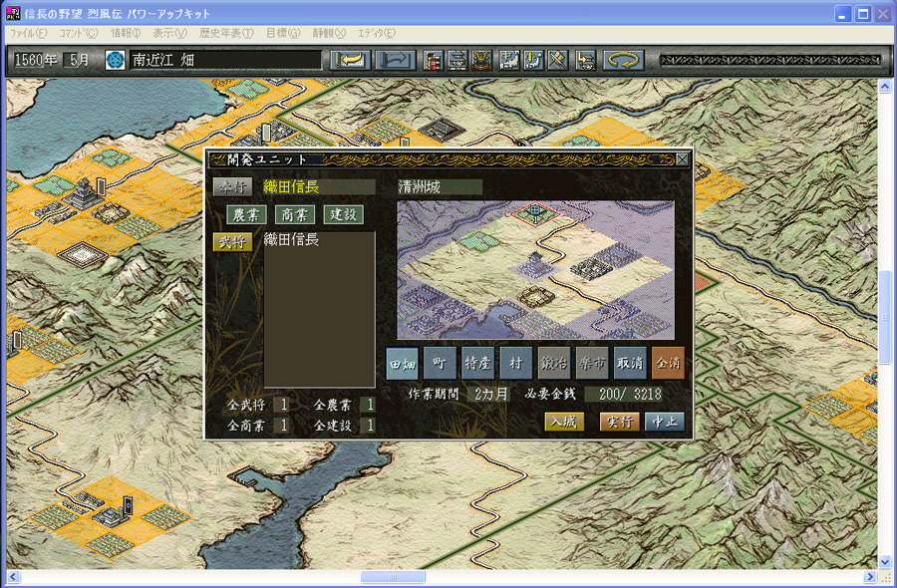This screenshot has height=588, width=897.
Task: Click the 取消 cancel-one button
Action: click(x=630, y=363)
